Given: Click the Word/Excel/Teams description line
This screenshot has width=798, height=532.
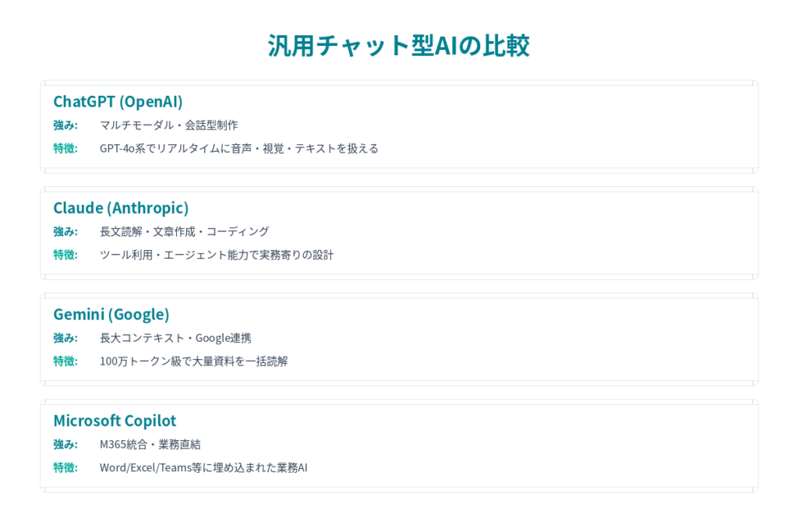Looking at the screenshot, I should point(203,467).
